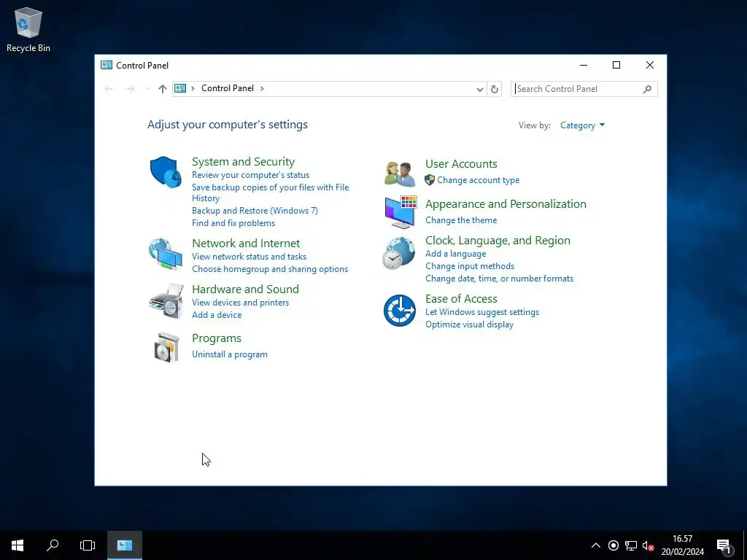747x560 pixels.
Task: Show hidden system tray icons
Action: [596, 545]
